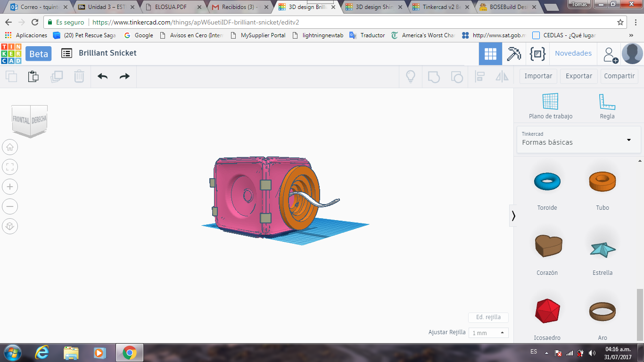Open the file explorer taskbar icon

(x=71, y=353)
